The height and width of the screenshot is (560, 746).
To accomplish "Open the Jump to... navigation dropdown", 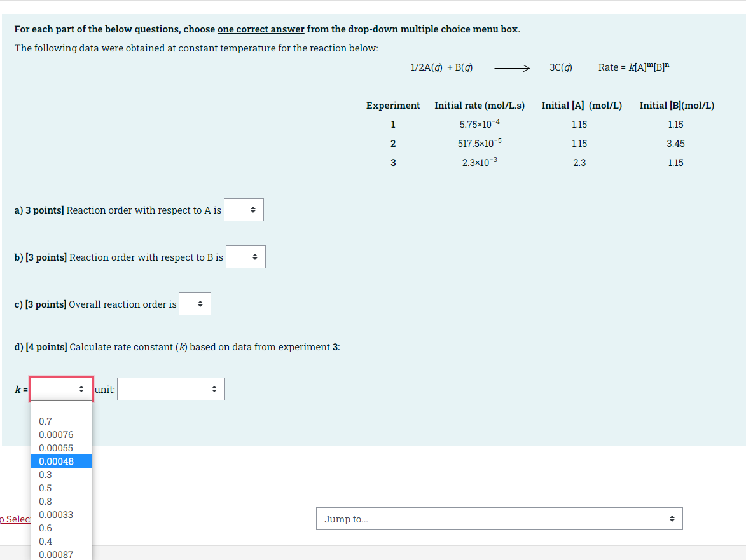I will pyautogui.click(x=499, y=519).
